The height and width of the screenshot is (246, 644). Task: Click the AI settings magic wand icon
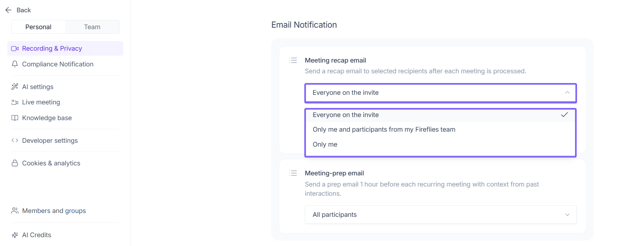pyautogui.click(x=15, y=87)
